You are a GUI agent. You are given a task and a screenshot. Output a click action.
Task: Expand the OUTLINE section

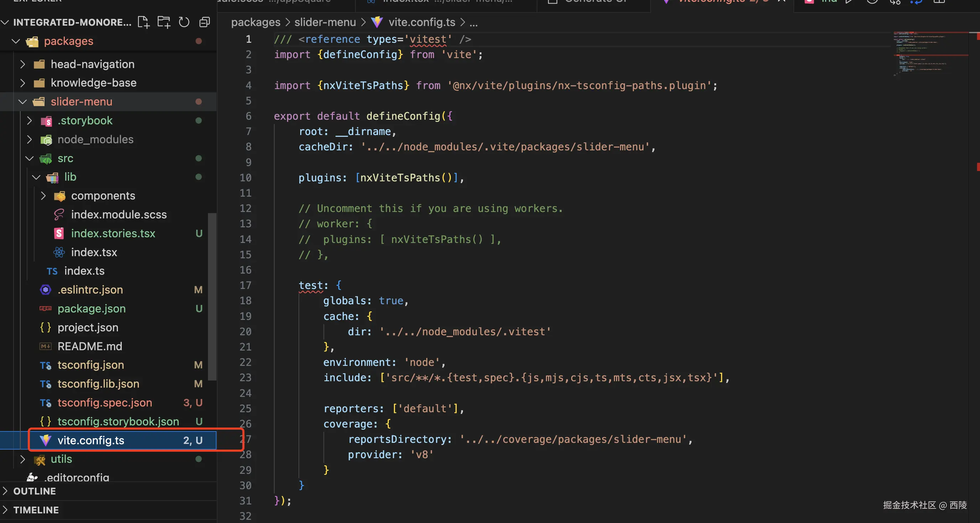click(x=34, y=491)
